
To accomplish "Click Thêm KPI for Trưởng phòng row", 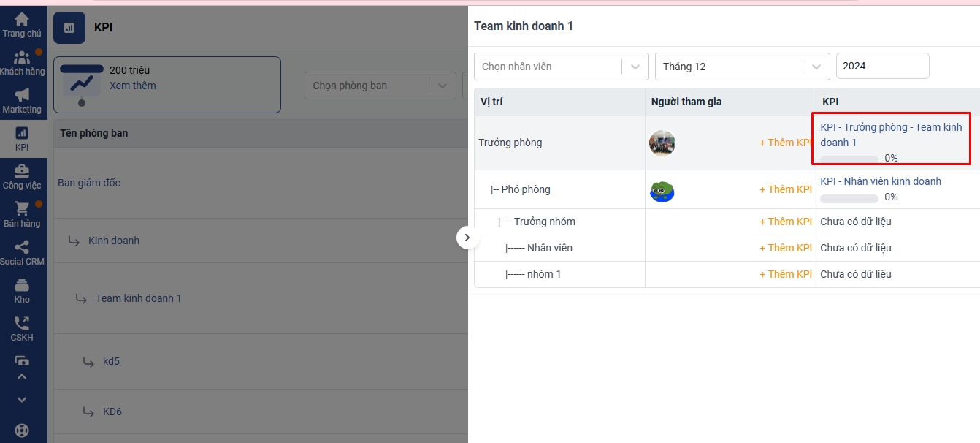I will click(x=786, y=143).
